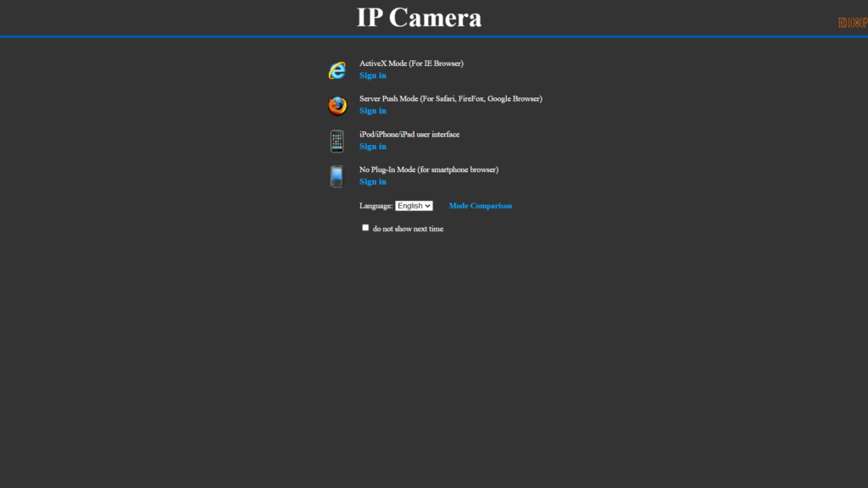Click the Firefox icon for Server Push Mode
This screenshot has height=488, width=868.
click(337, 106)
